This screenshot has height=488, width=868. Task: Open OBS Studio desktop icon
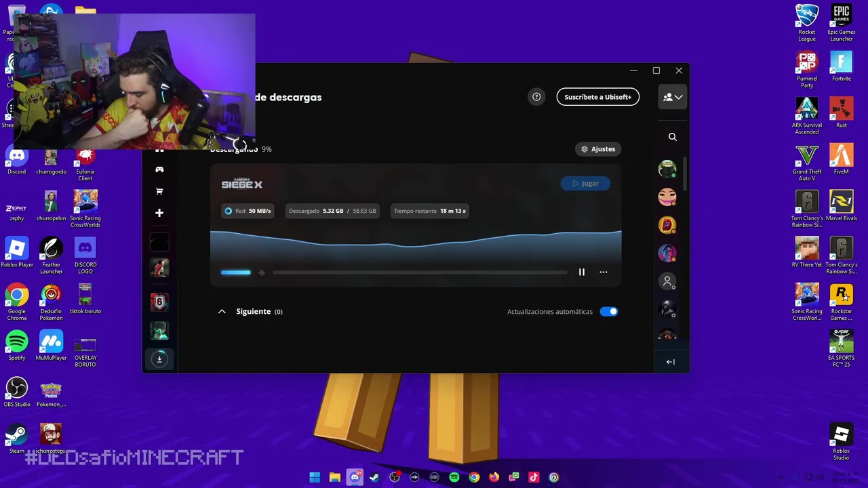coord(17,392)
